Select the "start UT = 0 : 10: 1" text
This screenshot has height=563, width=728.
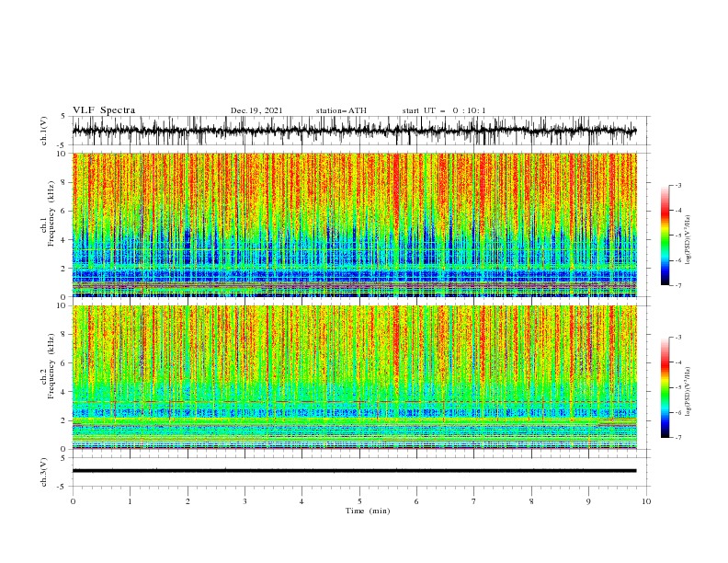click(444, 110)
